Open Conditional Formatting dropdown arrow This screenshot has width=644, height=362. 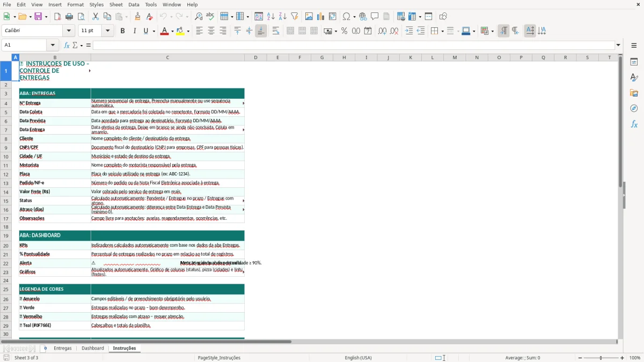click(492, 31)
